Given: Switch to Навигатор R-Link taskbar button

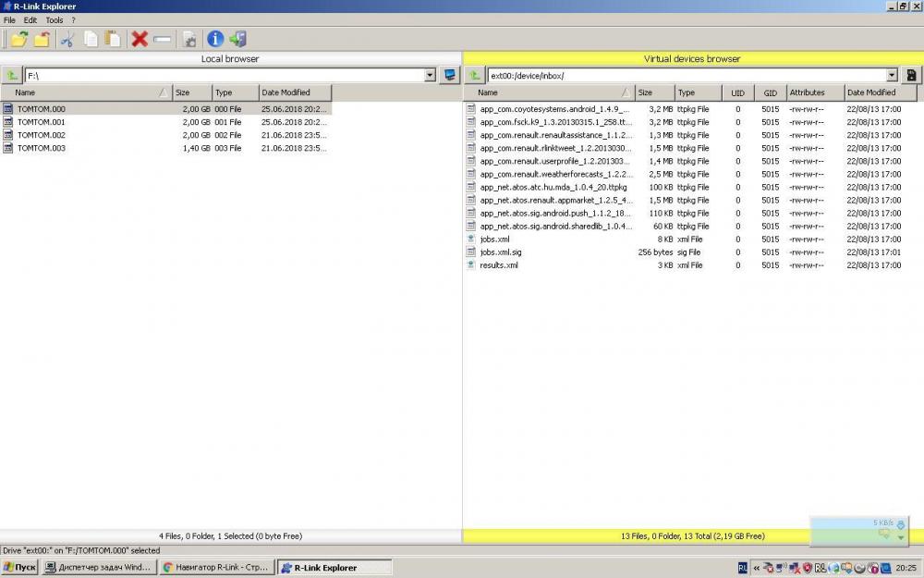Looking at the screenshot, I should click(x=217, y=568).
